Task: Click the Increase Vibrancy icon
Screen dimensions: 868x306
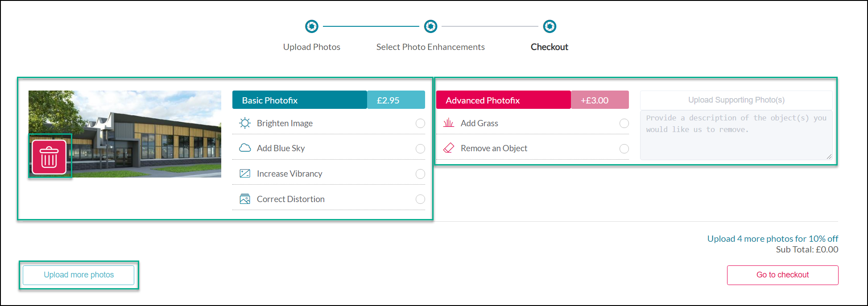Action: [x=245, y=174]
